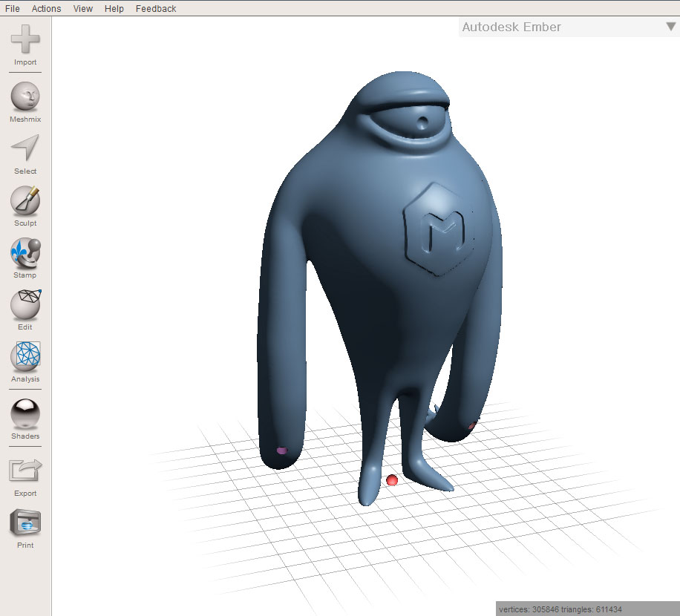The image size is (680, 616).
Task: Click the printer dropdown arrow
Action: pyautogui.click(x=671, y=27)
